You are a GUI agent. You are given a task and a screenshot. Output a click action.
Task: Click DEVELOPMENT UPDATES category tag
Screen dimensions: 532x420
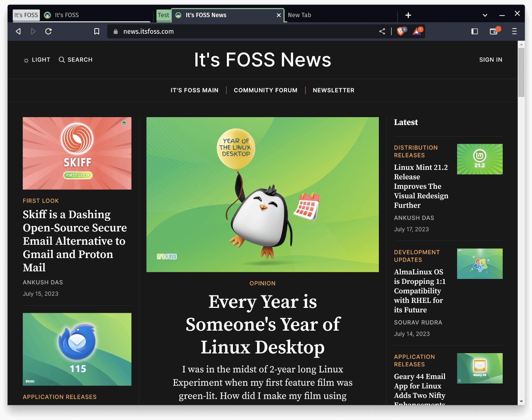417,256
